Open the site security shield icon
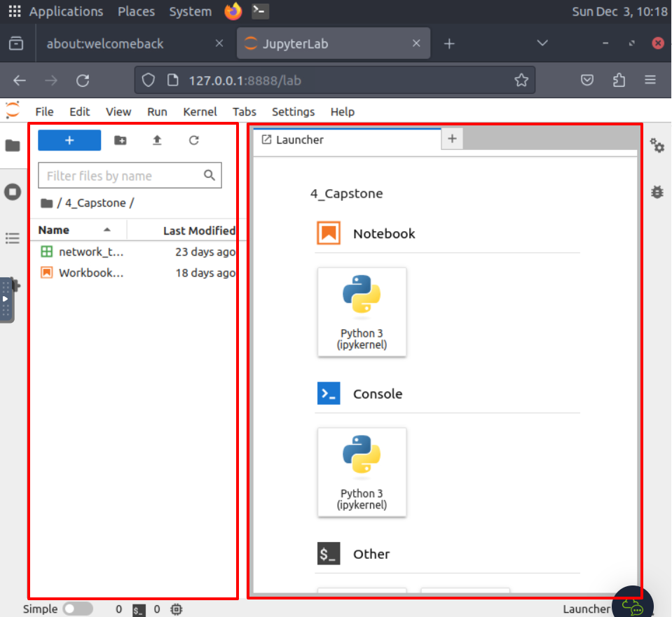Viewport: 672px width, 617px height. click(149, 80)
